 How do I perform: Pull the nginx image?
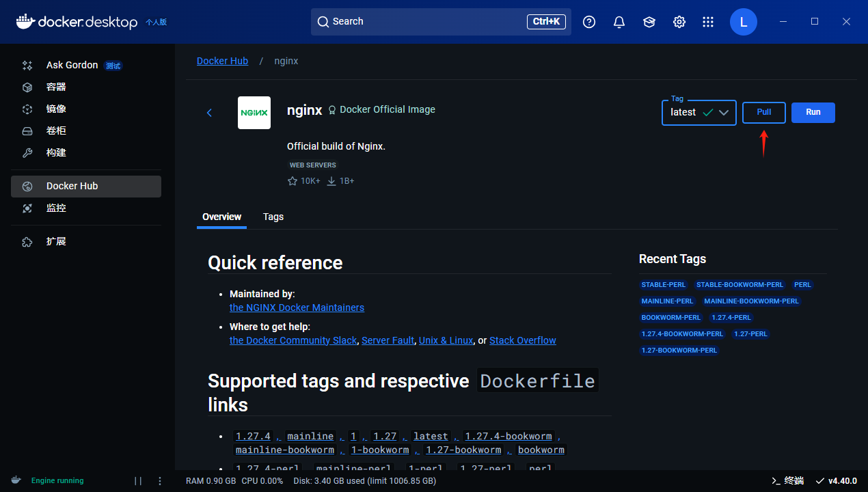point(763,112)
